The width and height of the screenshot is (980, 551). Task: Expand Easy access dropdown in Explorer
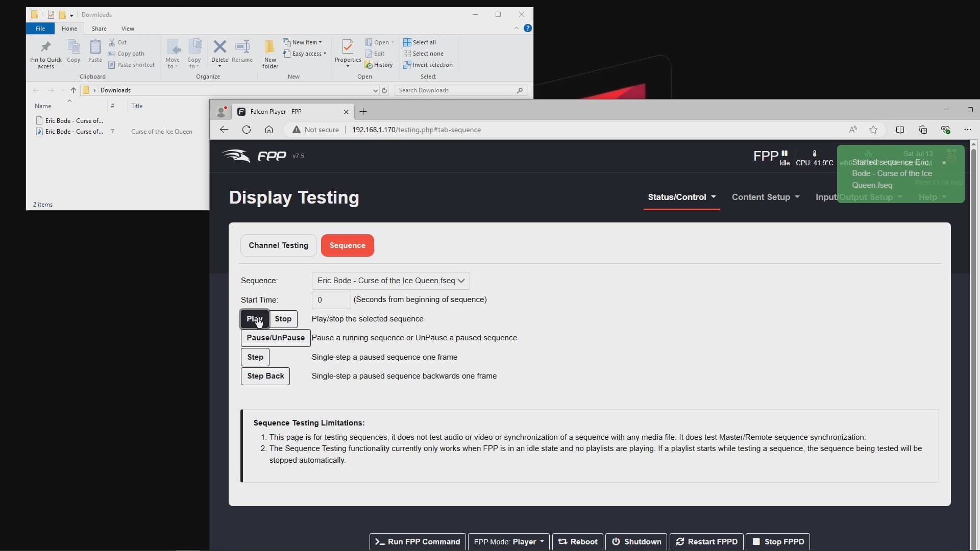(305, 54)
